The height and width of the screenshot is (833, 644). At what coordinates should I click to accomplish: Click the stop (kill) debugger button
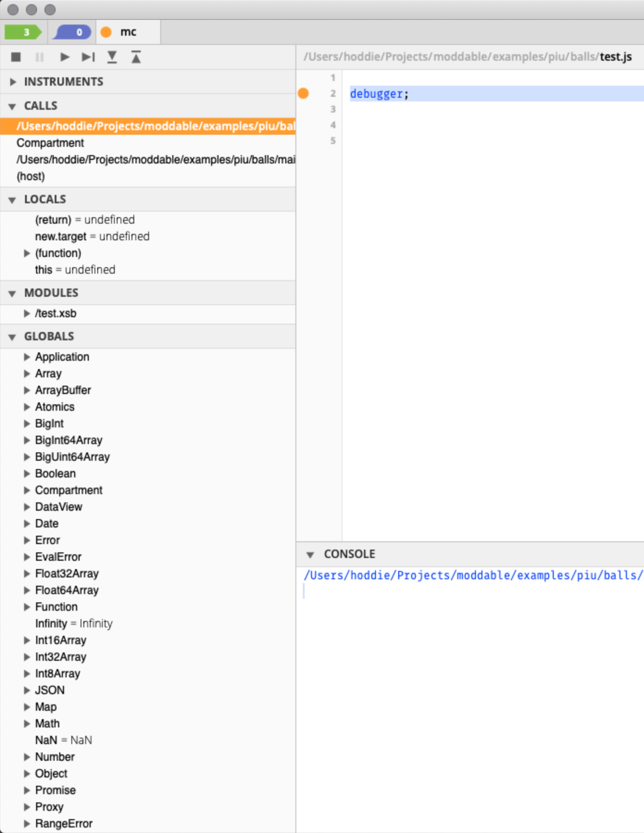coord(16,57)
